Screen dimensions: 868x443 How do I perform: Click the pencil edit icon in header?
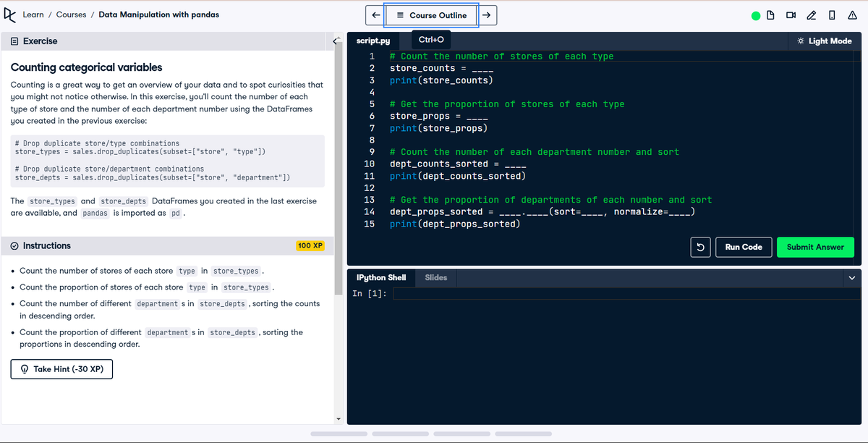click(811, 15)
